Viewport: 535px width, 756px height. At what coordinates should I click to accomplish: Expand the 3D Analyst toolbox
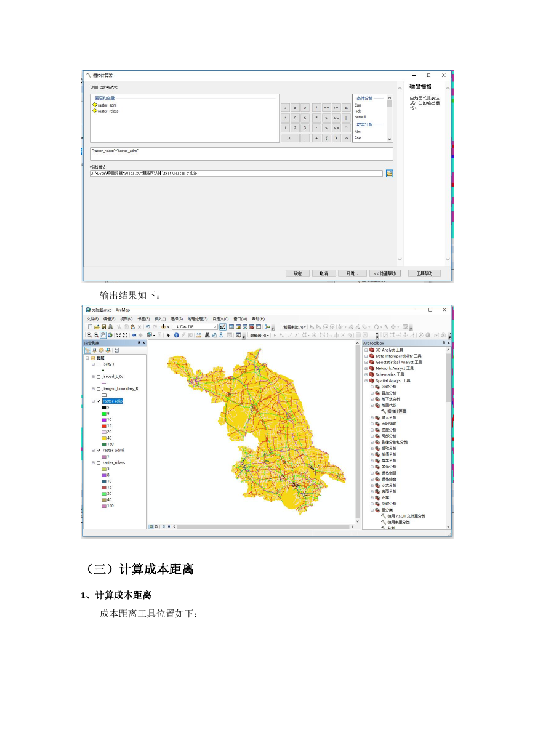point(366,350)
